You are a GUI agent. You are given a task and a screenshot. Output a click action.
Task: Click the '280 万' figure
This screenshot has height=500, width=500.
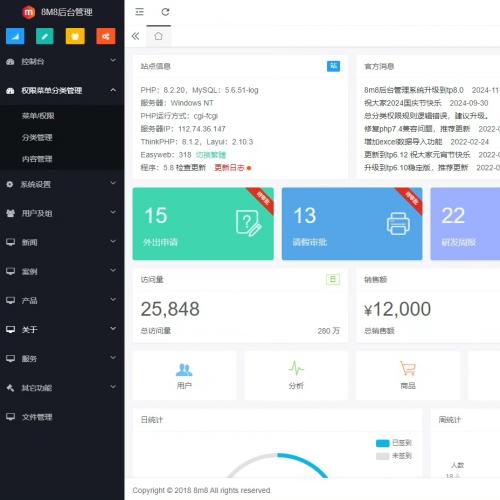(x=328, y=331)
